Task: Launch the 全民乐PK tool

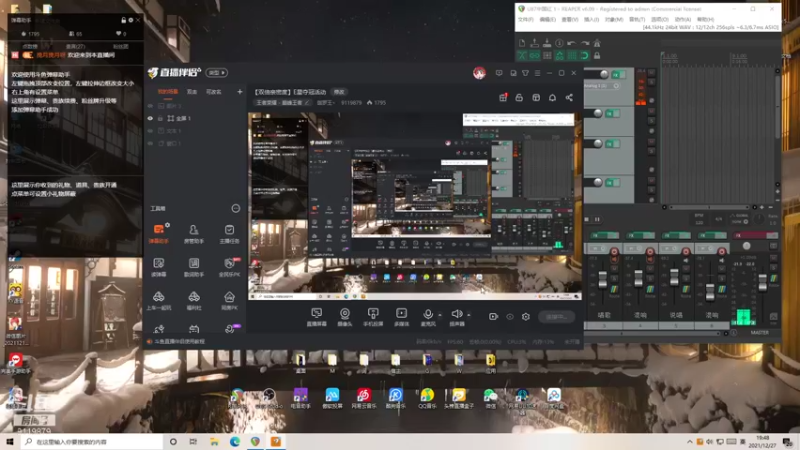Action: click(x=229, y=267)
